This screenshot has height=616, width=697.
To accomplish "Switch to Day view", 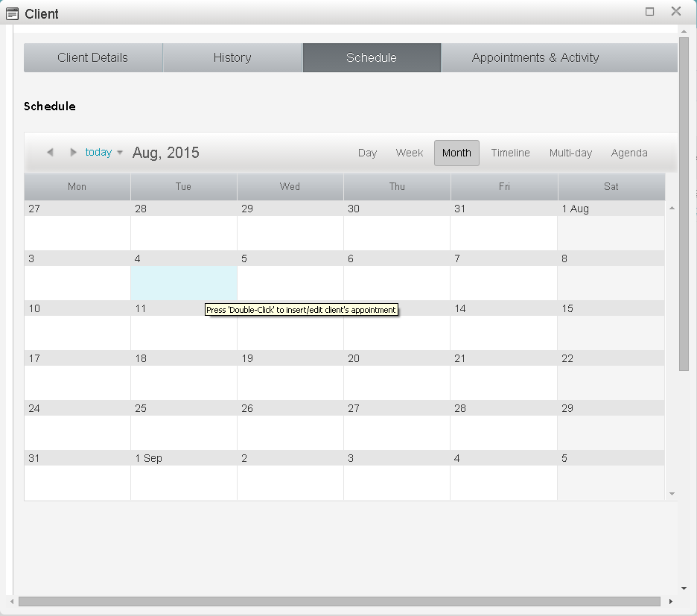I will (x=367, y=152).
